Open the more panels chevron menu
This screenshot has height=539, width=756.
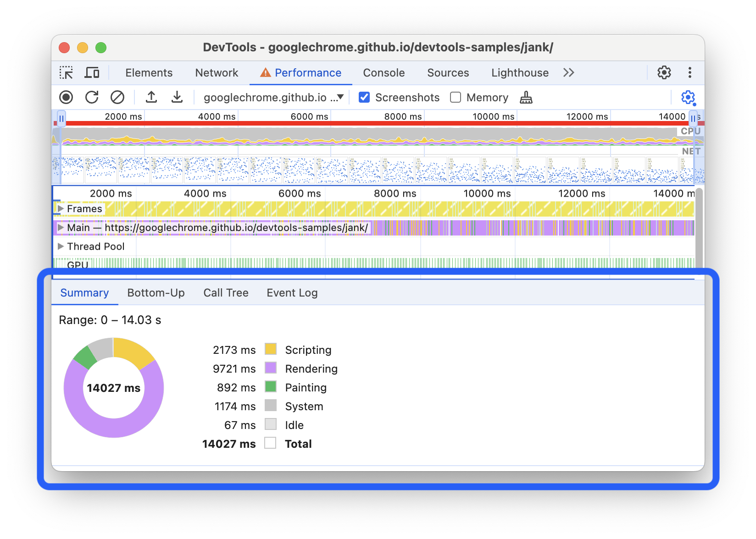pos(568,72)
